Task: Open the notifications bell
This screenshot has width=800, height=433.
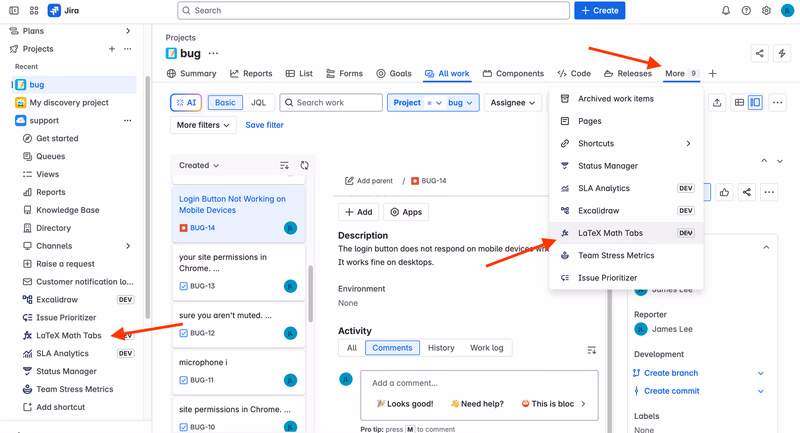Action: pyautogui.click(x=726, y=10)
